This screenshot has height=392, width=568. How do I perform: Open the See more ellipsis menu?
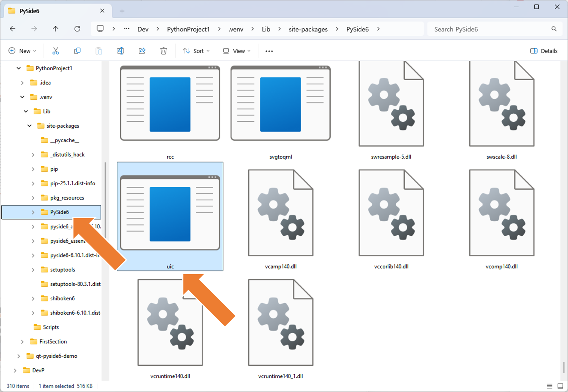pyautogui.click(x=269, y=51)
